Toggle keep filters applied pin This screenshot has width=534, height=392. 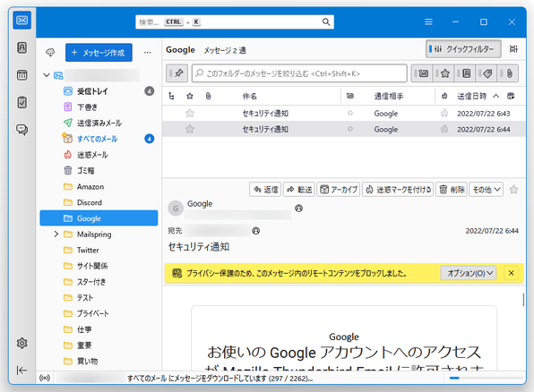click(x=177, y=73)
